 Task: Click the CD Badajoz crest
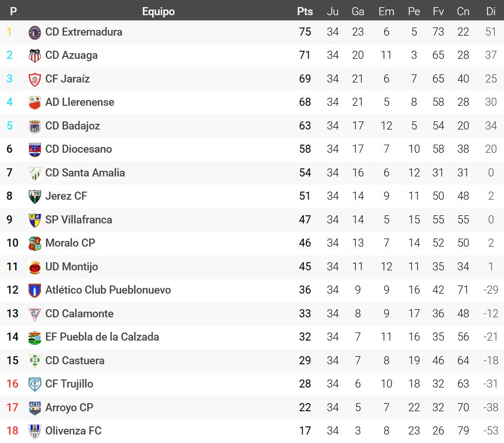click(x=35, y=126)
